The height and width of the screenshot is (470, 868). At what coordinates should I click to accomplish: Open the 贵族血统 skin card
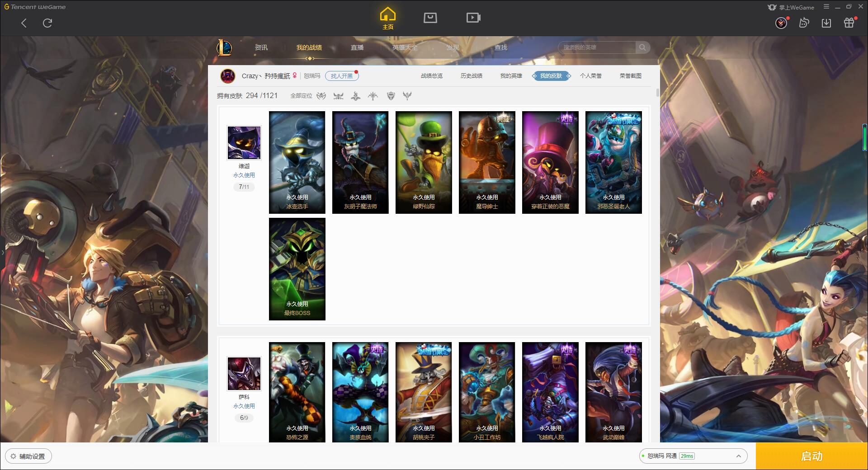(360, 392)
